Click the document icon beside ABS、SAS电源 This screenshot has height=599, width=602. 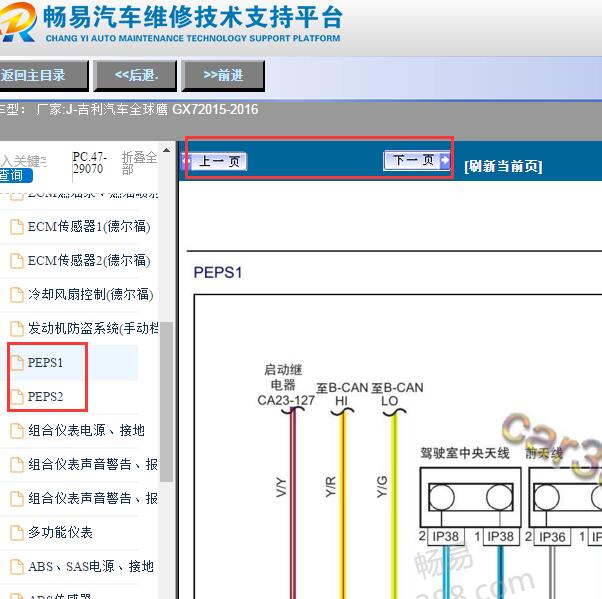tap(17, 567)
